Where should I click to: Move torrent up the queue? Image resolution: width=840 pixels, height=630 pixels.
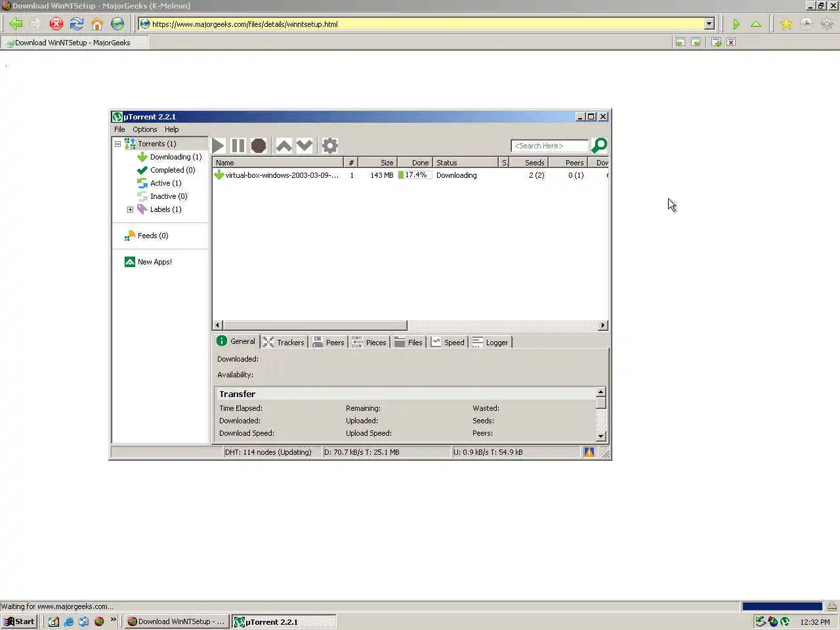[283, 146]
